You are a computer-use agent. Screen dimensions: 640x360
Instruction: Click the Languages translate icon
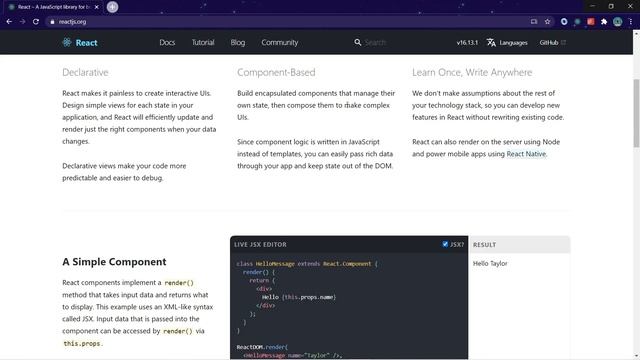491,42
